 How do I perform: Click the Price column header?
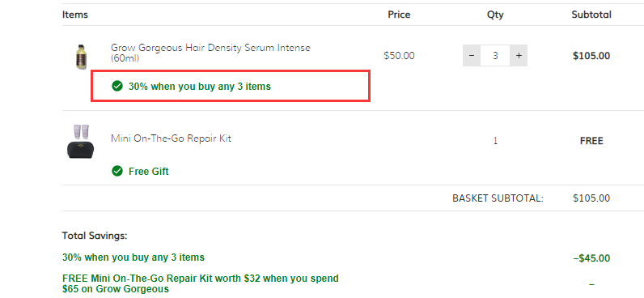pyautogui.click(x=399, y=15)
